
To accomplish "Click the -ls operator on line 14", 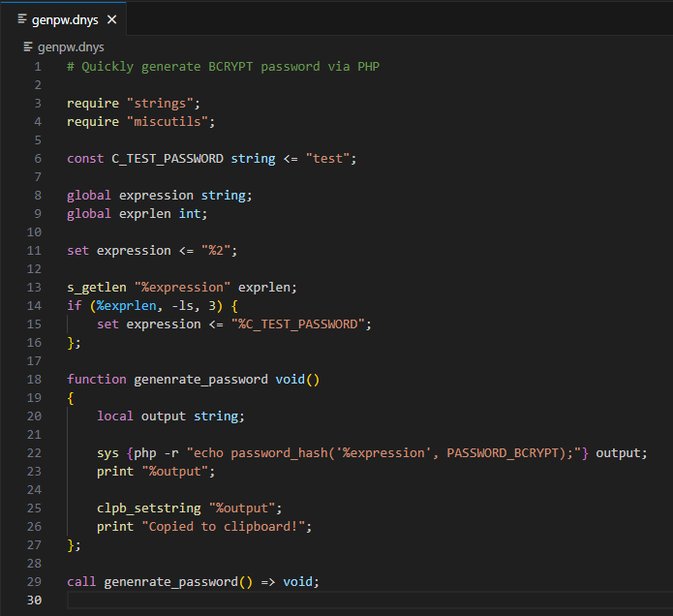I will coord(182,306).
